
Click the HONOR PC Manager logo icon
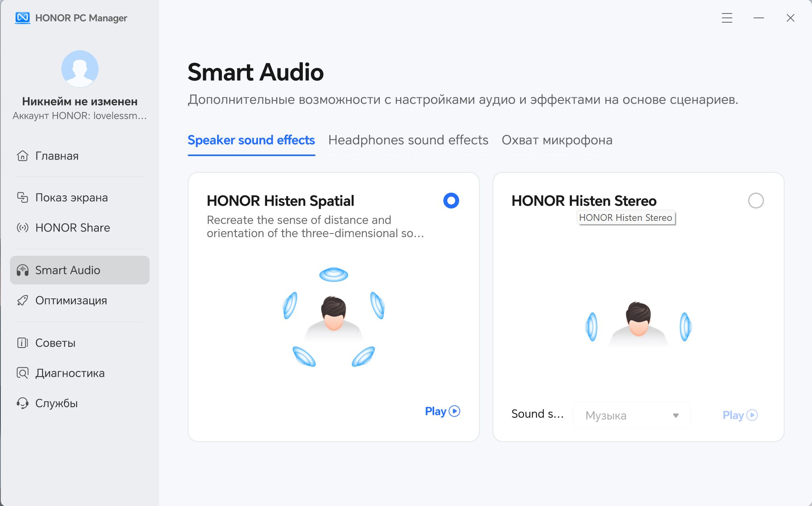(23, 18)
